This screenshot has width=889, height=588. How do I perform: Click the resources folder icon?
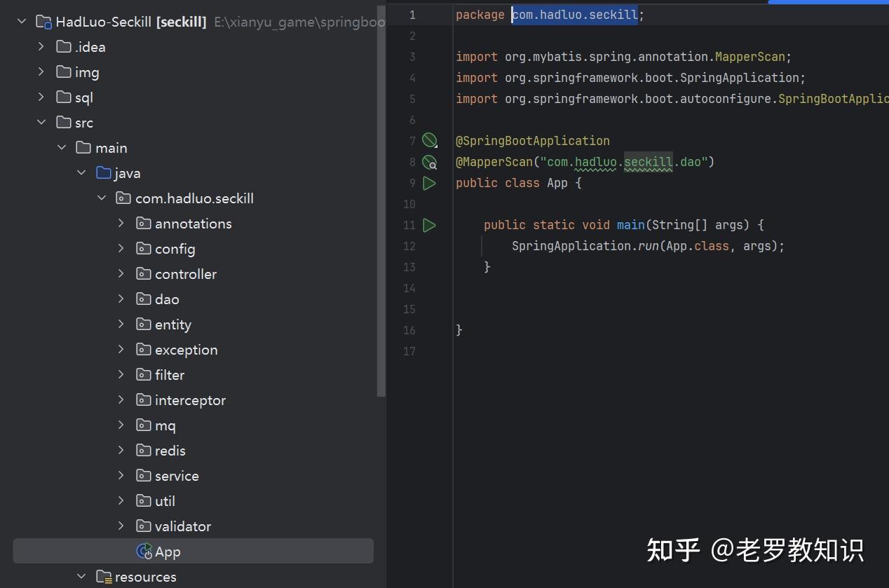(104, 577)
